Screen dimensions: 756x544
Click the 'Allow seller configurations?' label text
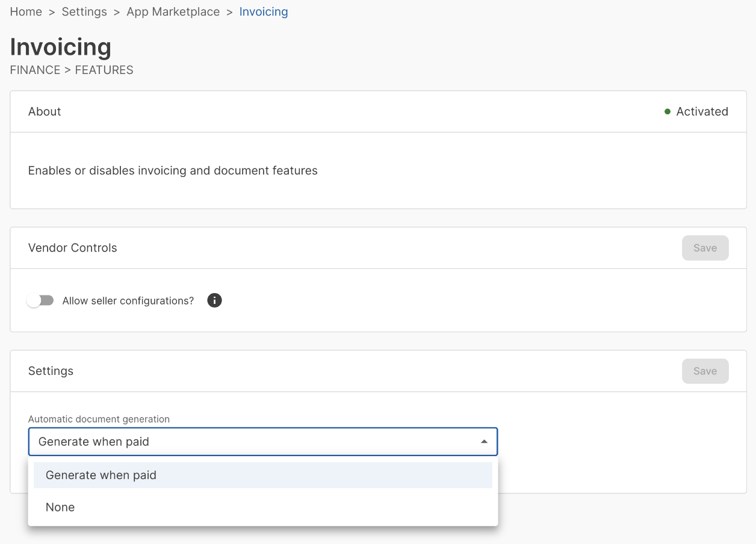pyautogui.click(x=128, y=301)
